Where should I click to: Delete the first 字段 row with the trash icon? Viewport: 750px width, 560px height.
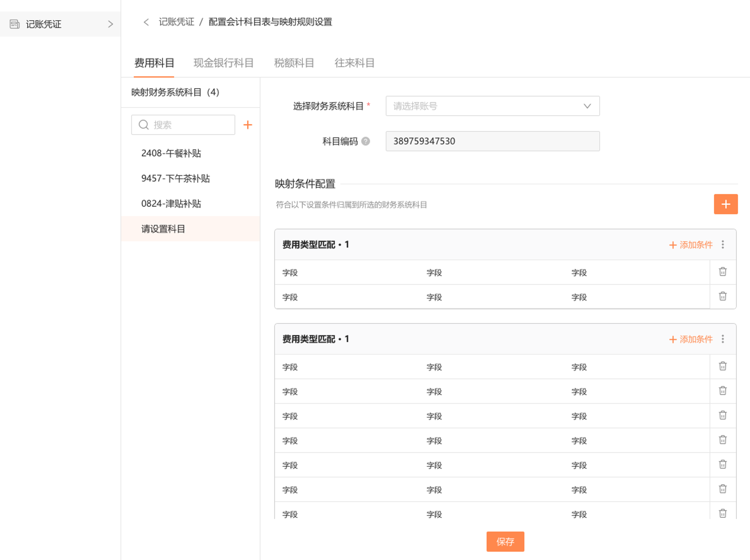(723, 272)
